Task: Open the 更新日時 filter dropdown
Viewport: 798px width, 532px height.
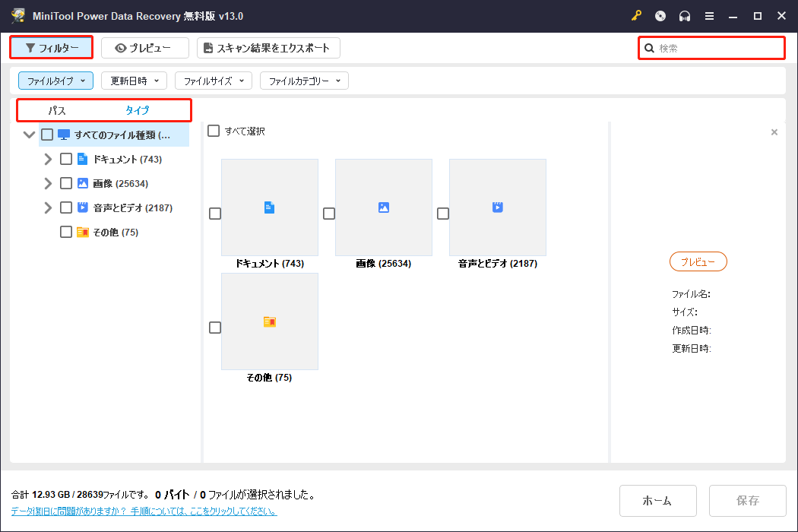Action: [x=135, y=81]
